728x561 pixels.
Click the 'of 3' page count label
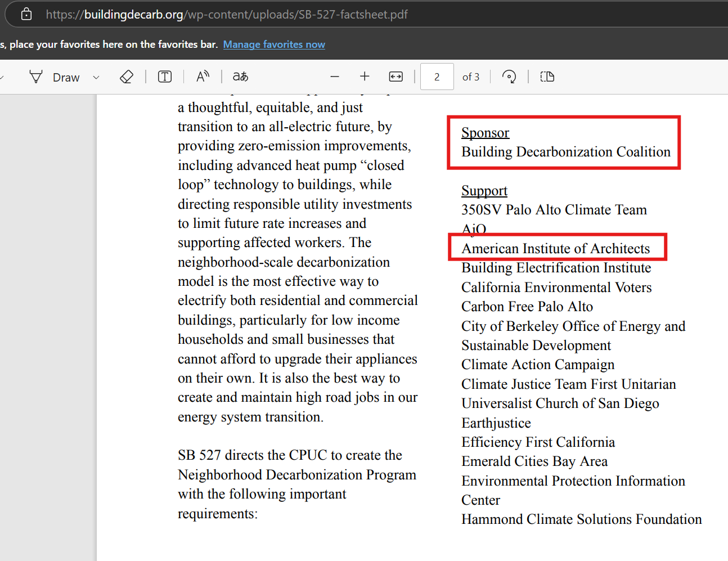coord(471,77)
